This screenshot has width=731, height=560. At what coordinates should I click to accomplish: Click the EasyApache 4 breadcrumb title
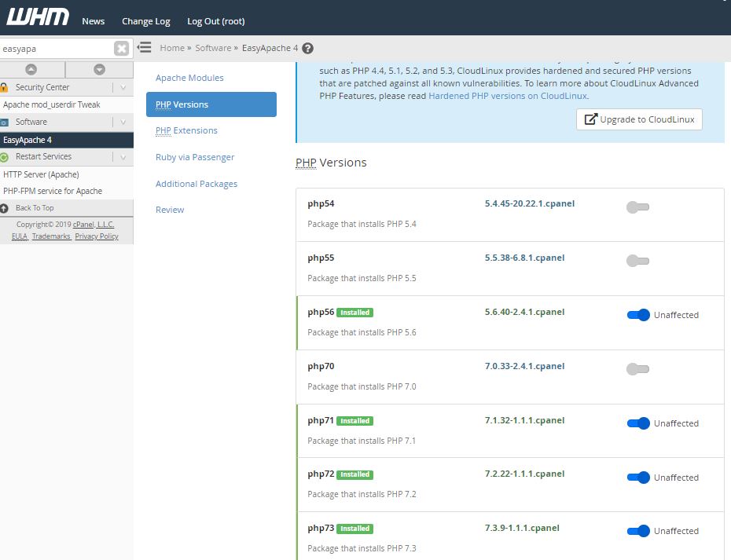click(270, 48)
